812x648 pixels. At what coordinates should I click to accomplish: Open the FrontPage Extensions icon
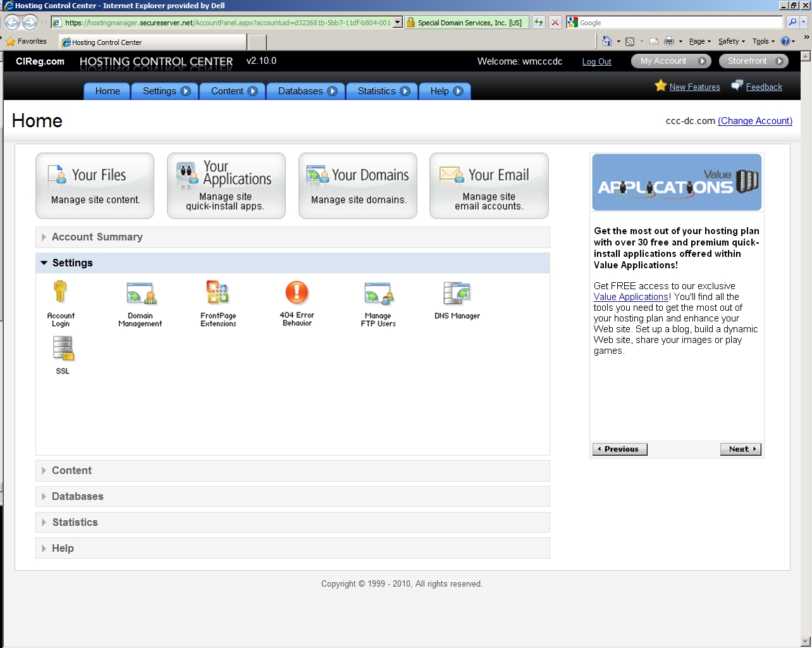pyautogui.click(x=218, y=293)
